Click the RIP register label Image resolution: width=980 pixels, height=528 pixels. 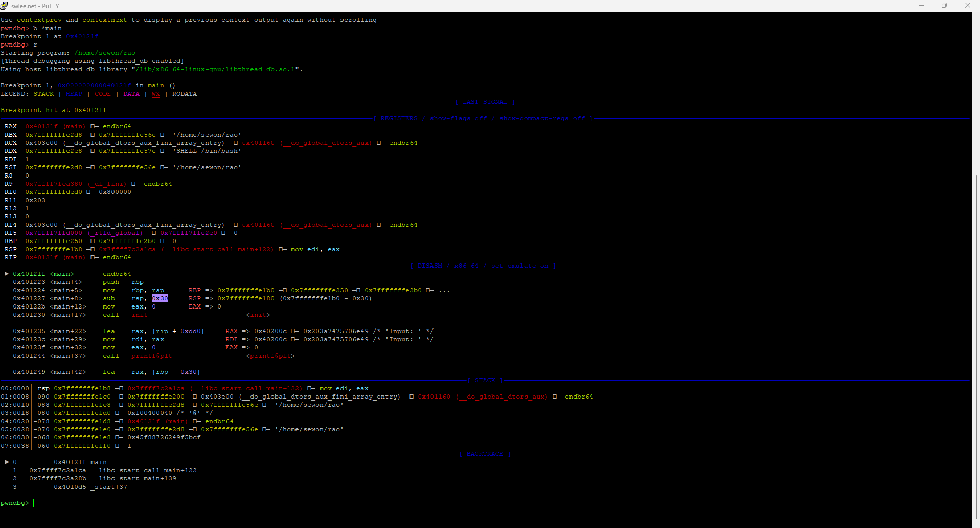11,257
